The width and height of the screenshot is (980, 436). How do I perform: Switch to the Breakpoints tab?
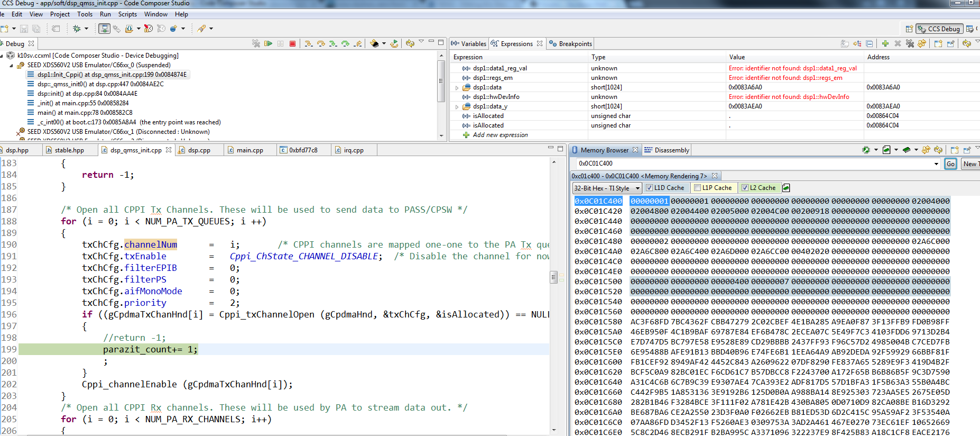pos(570,44)
